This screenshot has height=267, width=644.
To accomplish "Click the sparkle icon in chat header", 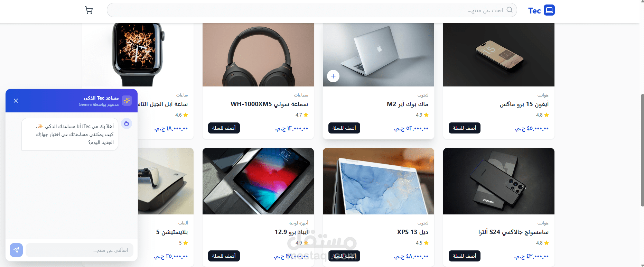I will point(127,101).
